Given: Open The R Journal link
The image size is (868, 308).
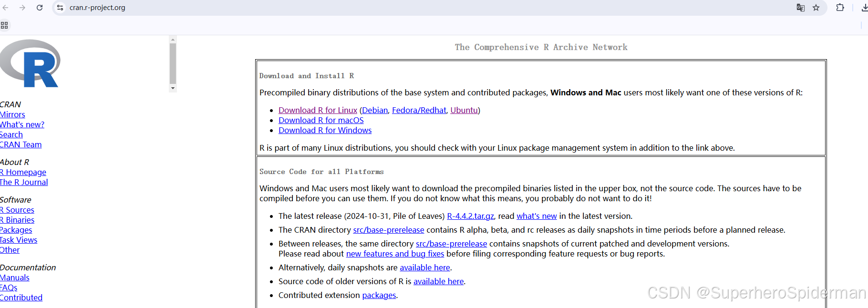Looking at the screenshot, I should coord(24,182).
